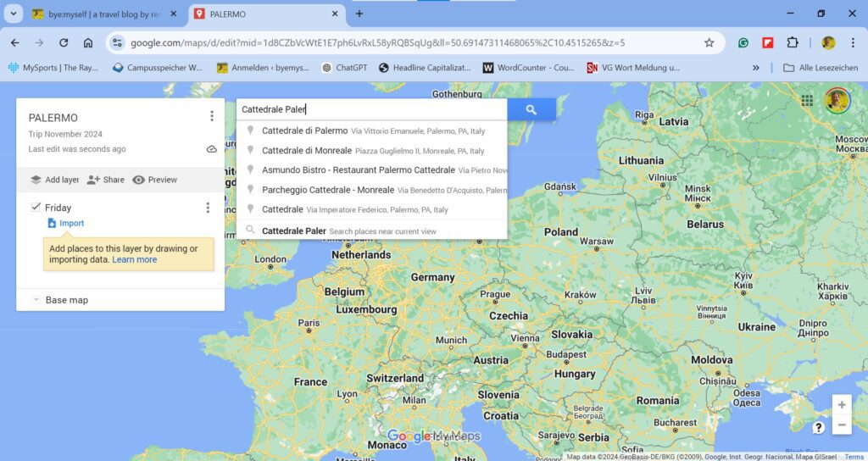Open the Learn more link
This screenshot has width=868, height=461.
pyautogui.click(x=135, y=259)
